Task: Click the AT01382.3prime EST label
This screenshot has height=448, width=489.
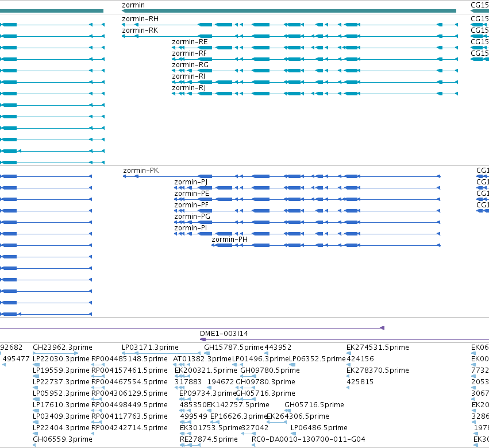Action: (x=202, y=359)
